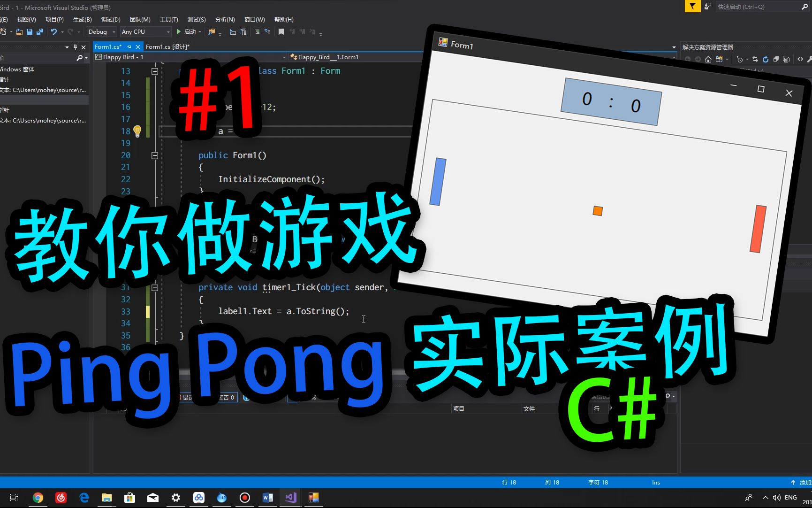Open the 工具(T) menu
The height and width of the screenshot is (508, 812).
(x=169, y=20)
